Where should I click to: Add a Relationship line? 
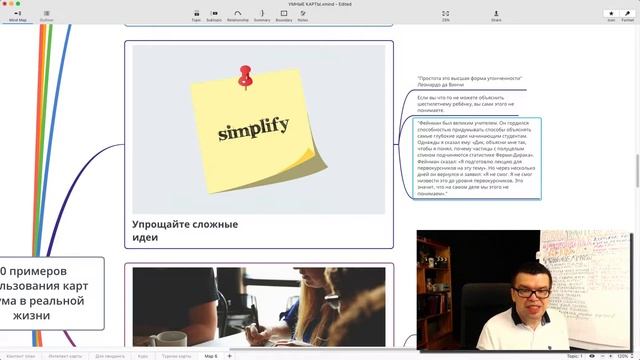coord(238,16)
